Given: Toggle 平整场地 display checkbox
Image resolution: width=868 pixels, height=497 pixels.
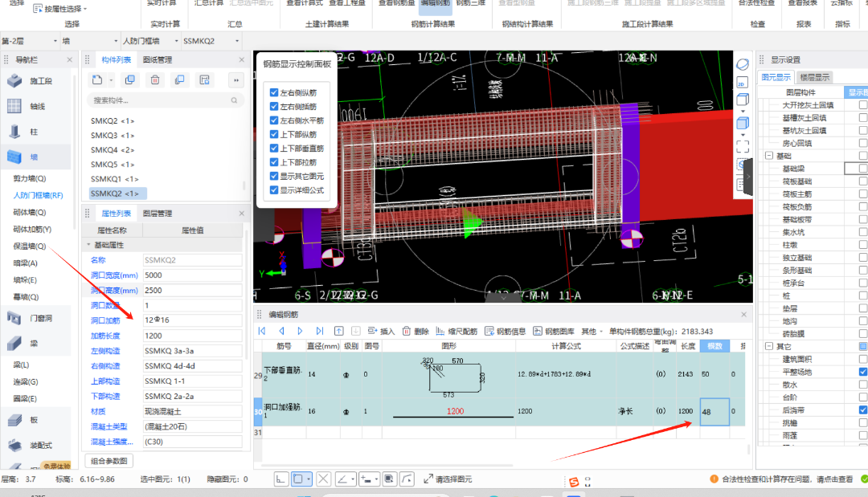Looking at the screenshot, I should tap(863, 372).
